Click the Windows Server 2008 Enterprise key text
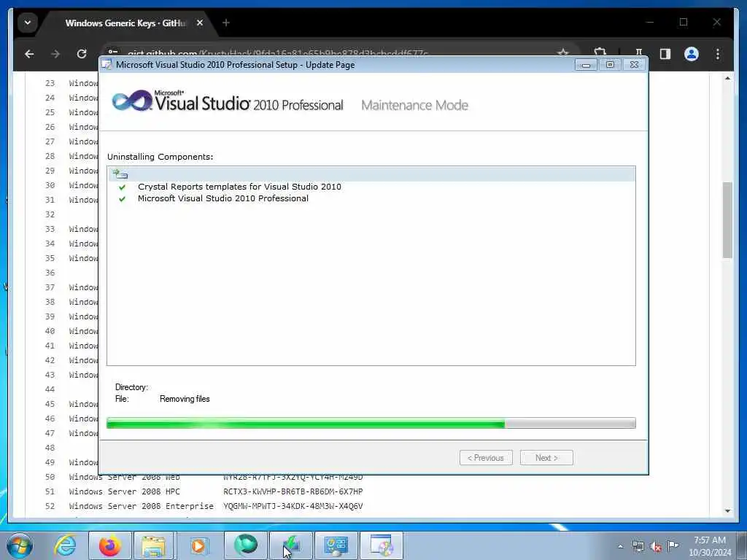The height and width of the screenshot is (560, 747). [293, 506]
